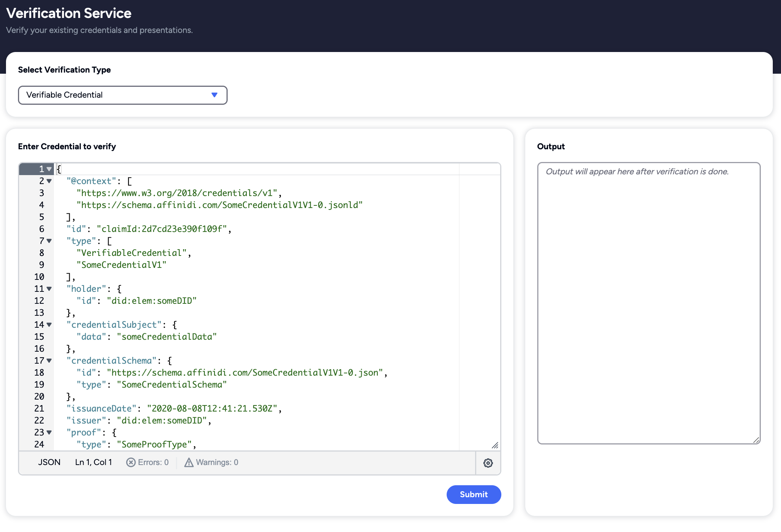Click the holder id did:elem:someDID on line 12
Viewport: 781px width, 532px height.
[152, 301]
